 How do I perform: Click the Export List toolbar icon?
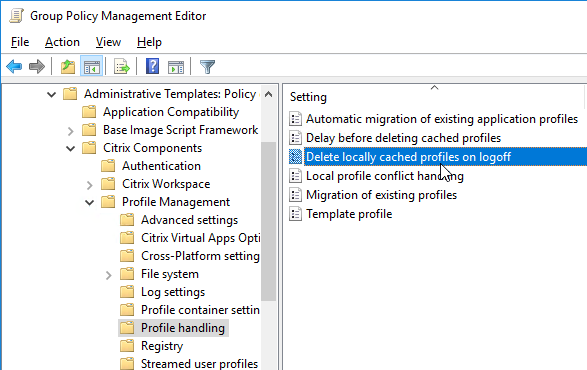coord(122,67)
